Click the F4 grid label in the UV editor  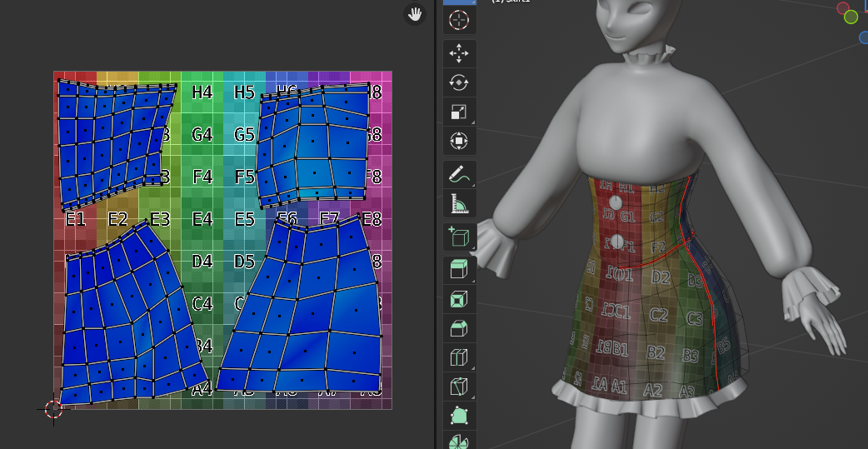pyautogui.click(x=202, y=177)
